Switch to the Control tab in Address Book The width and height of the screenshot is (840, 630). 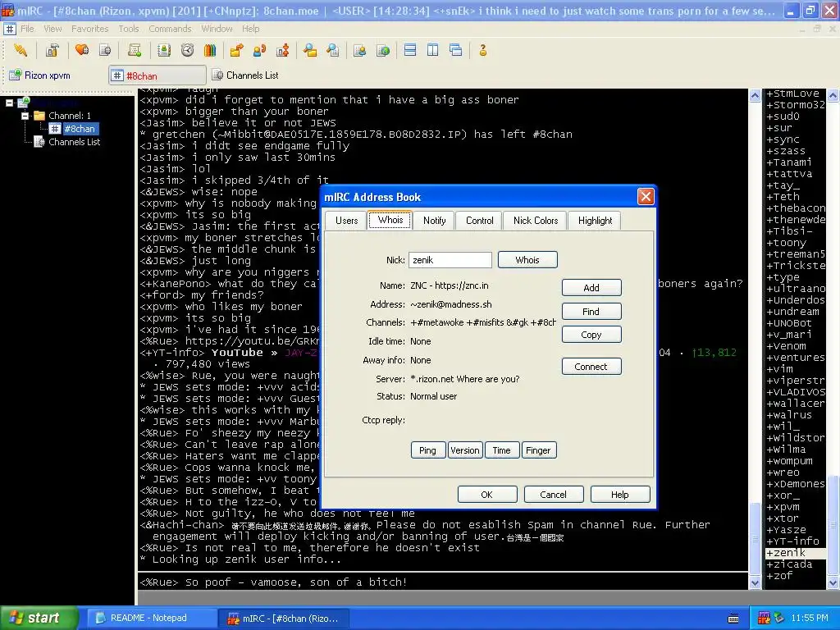tap(479, 221)
